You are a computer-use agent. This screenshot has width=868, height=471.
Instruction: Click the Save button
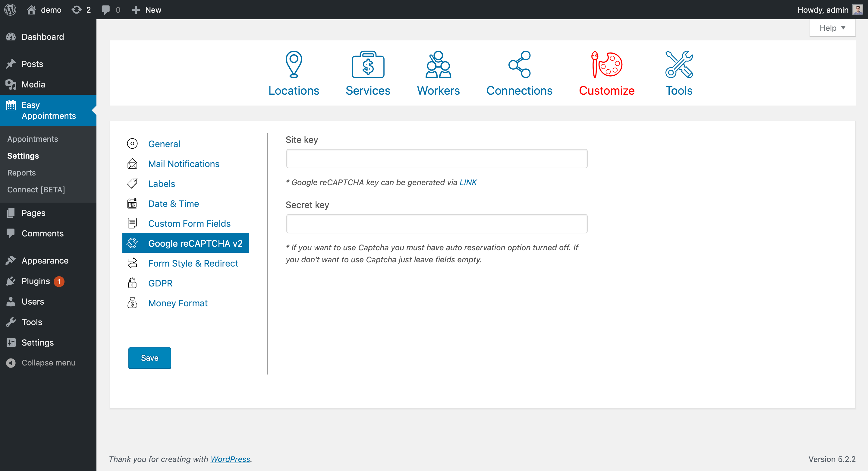149,358
